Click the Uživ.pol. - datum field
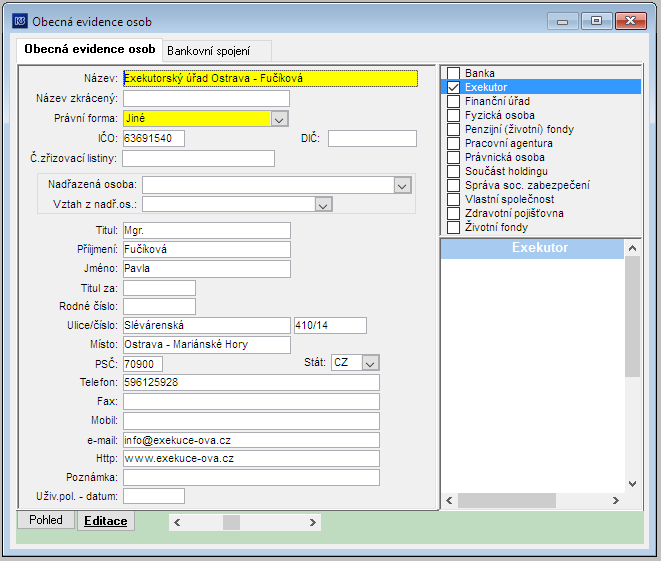Screen dimensions: 661x561 click(154, 496)
